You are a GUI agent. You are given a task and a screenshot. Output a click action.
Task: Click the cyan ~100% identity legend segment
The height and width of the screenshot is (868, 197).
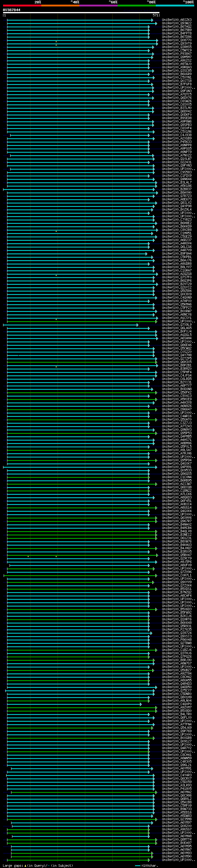[x=175, y=6]
